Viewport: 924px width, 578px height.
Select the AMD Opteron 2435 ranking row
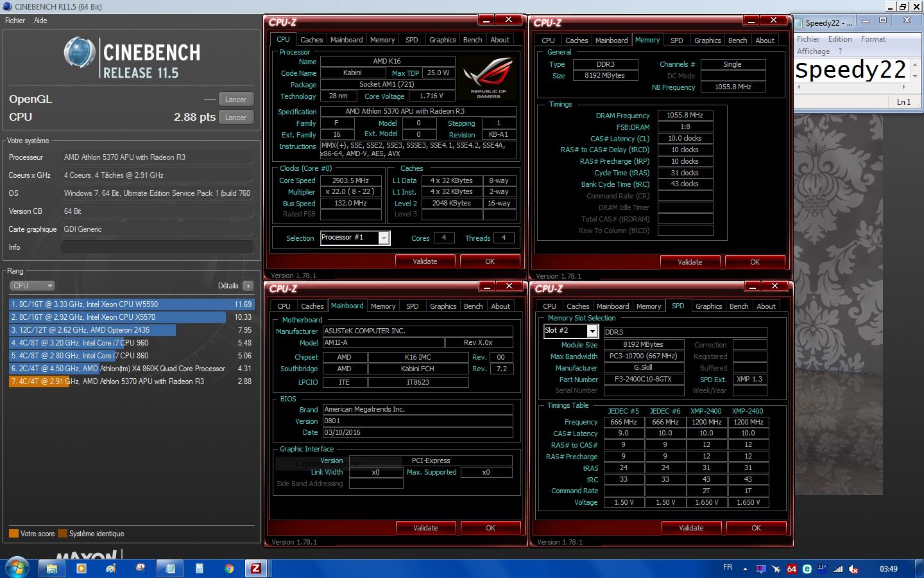(x=131, y=330)
